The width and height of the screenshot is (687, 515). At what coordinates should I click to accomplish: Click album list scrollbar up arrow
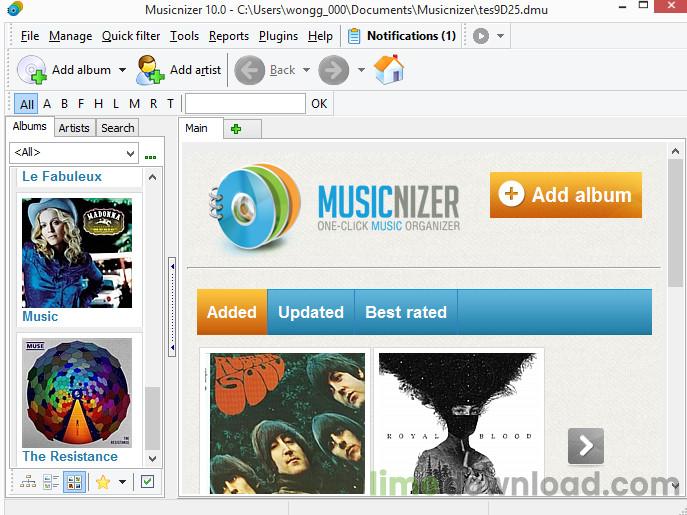pyautogui.click(x=152, y=178)
